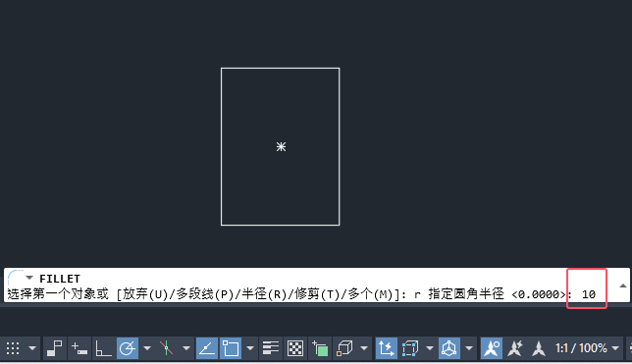
Task: Toggle dynamic UCS status icon
Action: [386, 348]
